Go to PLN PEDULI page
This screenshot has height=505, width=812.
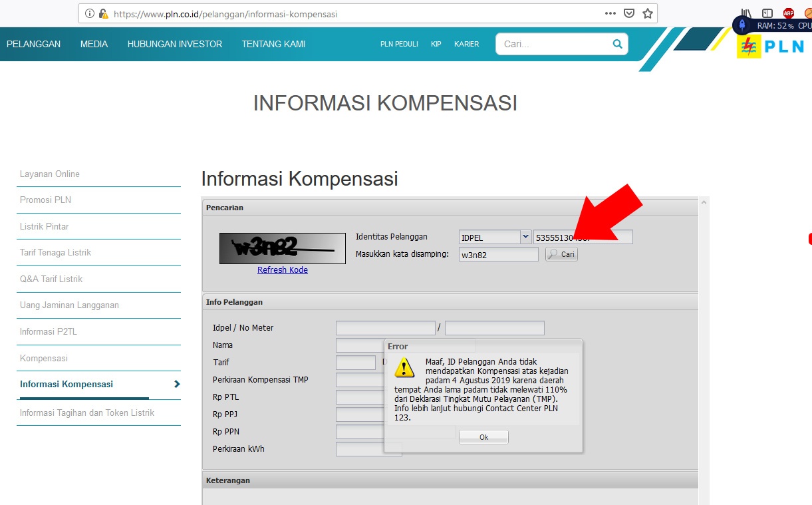(x=399, y=44)
